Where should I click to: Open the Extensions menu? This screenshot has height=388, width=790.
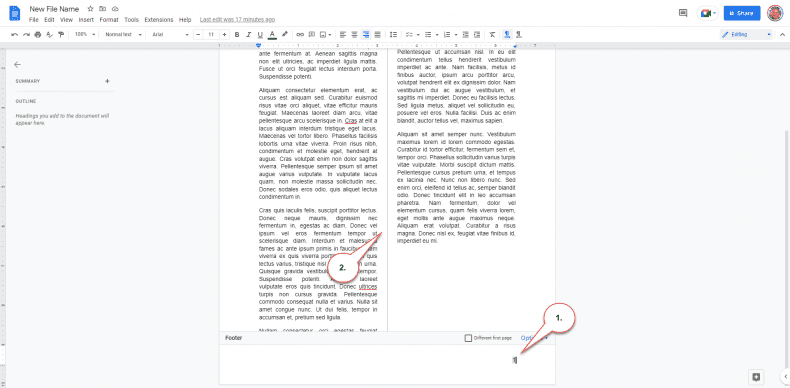coord(159,20)
